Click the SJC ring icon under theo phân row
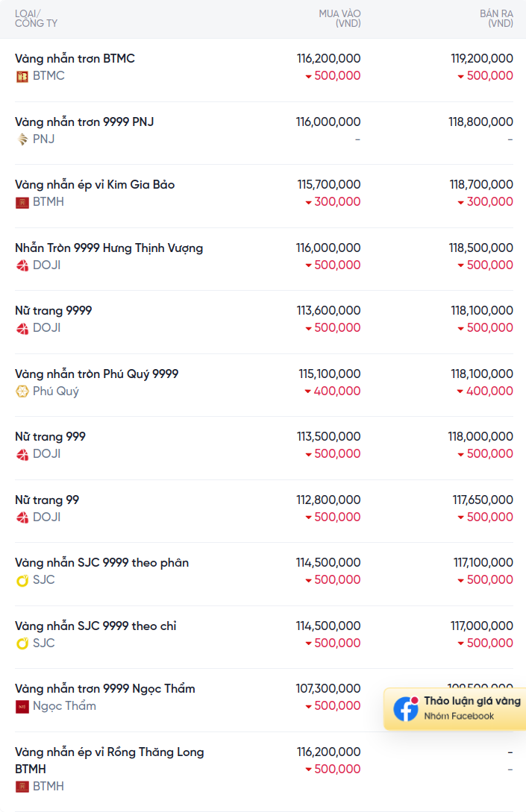This screenshot has height=812, width=526. [x=22, y=581]
